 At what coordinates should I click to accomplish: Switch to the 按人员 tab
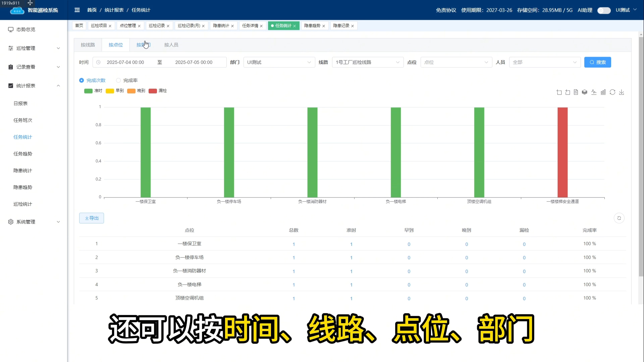[171, 45]
